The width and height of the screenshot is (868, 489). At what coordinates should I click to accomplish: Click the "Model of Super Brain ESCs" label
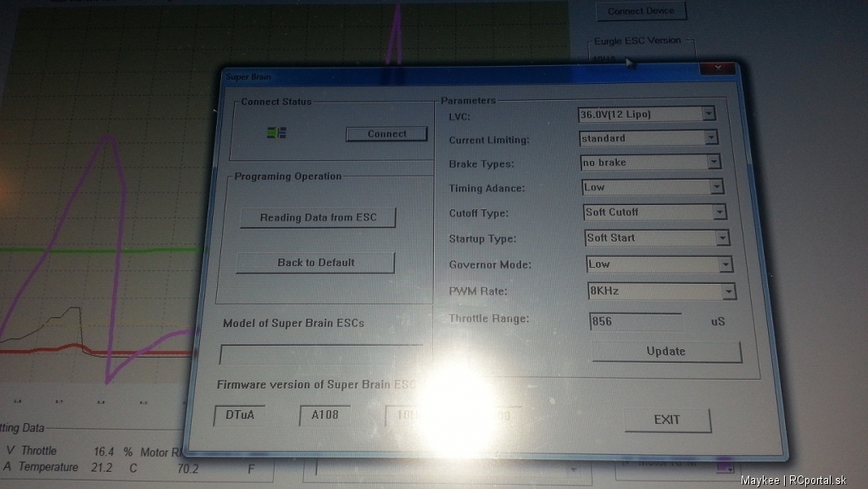tap(294, 323)
